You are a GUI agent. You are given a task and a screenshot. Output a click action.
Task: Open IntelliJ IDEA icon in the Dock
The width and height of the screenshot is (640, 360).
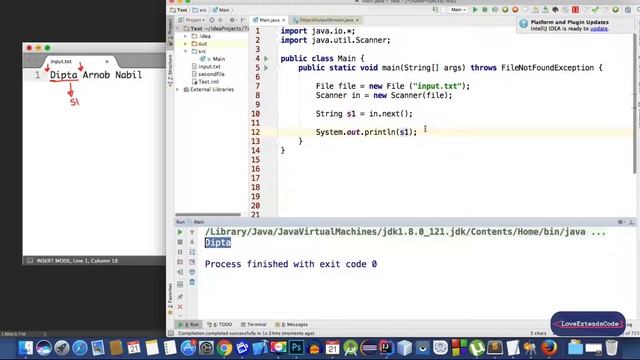pyautogui.click(x=385, y=348)
